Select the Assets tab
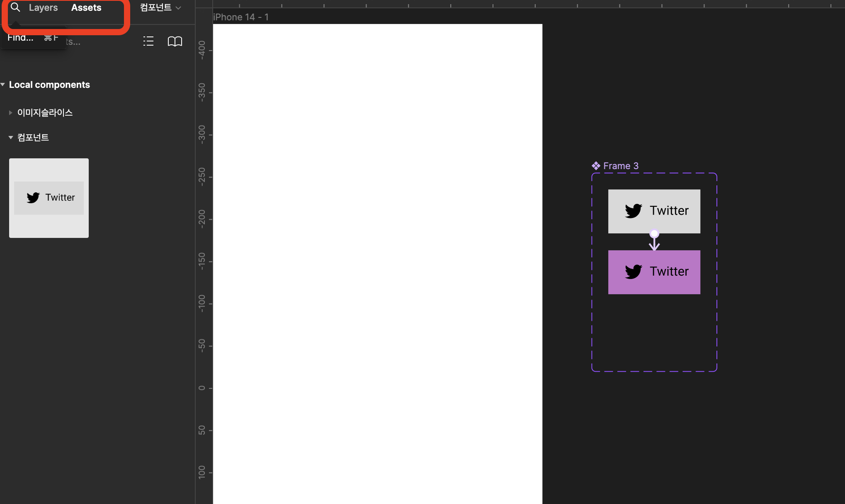Screen dimensions: 845x504 point(86,7)
